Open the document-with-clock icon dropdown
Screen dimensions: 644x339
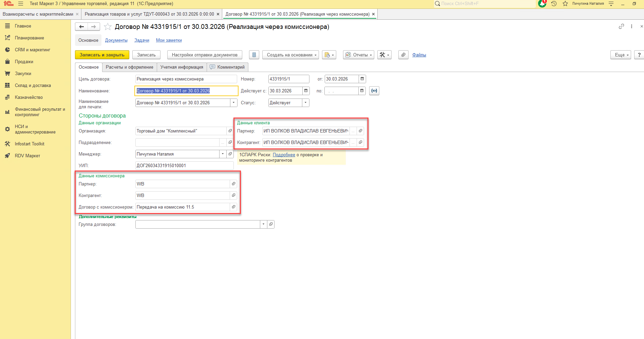pyautogui.click(x=329, y=55)
